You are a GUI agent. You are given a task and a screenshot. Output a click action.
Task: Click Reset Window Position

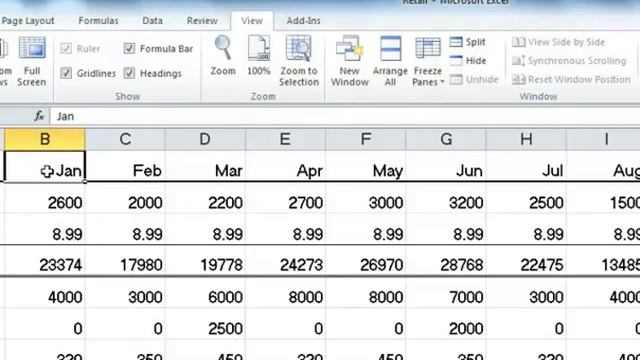[571, 80]
